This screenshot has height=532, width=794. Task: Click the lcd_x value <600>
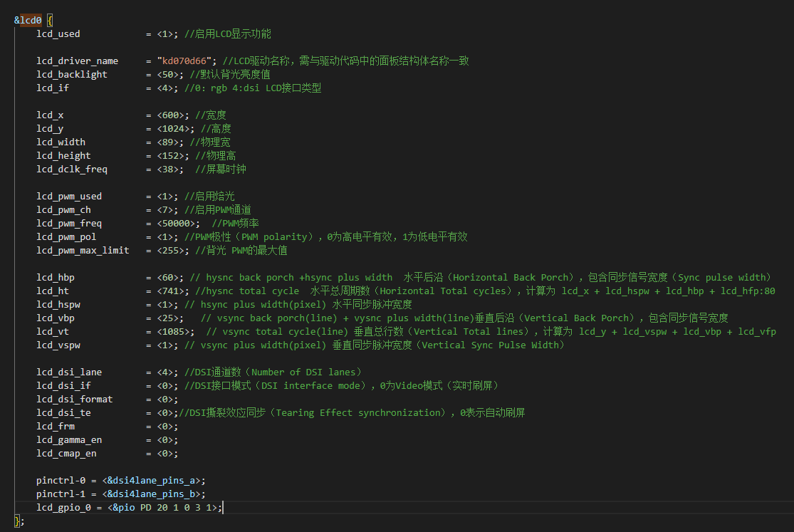click(170, 115)
